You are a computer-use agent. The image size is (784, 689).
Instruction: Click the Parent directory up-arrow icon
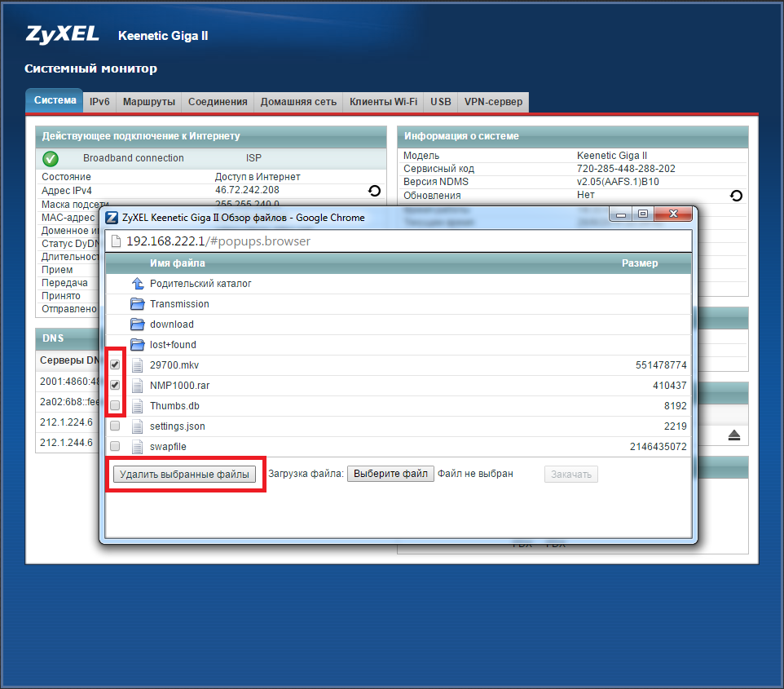[x=138, y=284]
